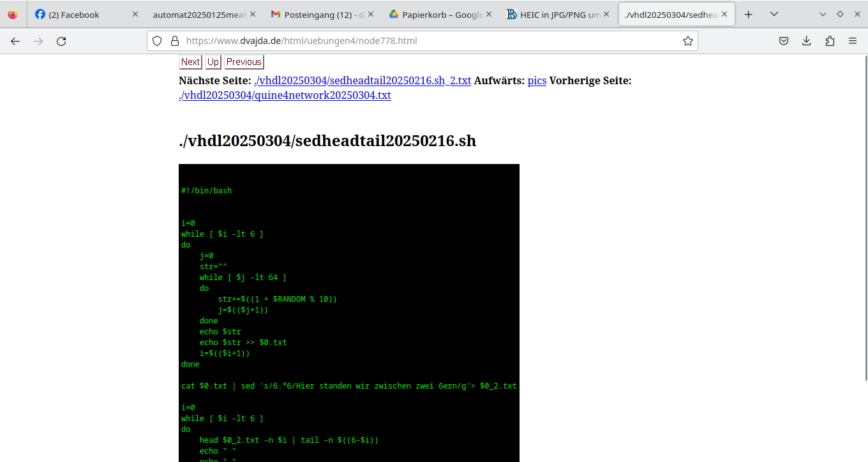The image size is (868, 462).
Task: Click the Next navigation button
Action: [x=190, y=62]
